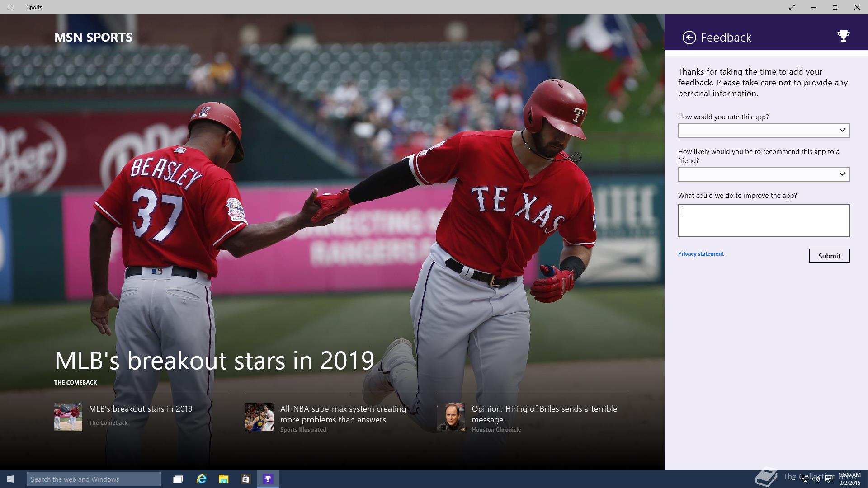
Task: Open the hamburger menu in the title bar
Action: click(11, 7)
